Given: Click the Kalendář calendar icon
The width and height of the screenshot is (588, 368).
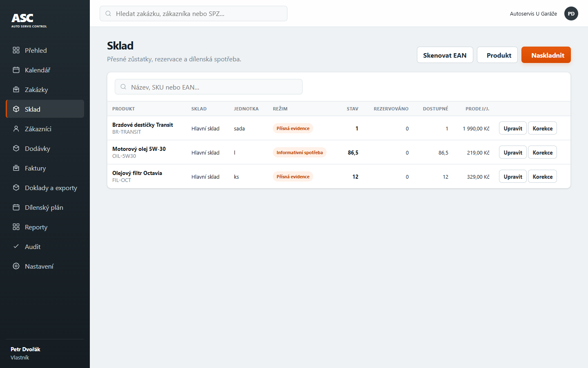Looking at the screenshot, I should click(x=16, y=70).
